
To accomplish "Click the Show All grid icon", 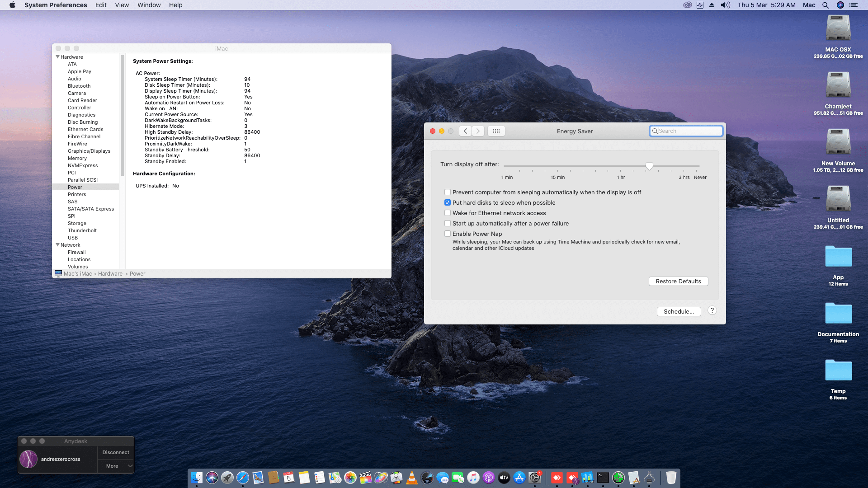I will click(496, 131).
